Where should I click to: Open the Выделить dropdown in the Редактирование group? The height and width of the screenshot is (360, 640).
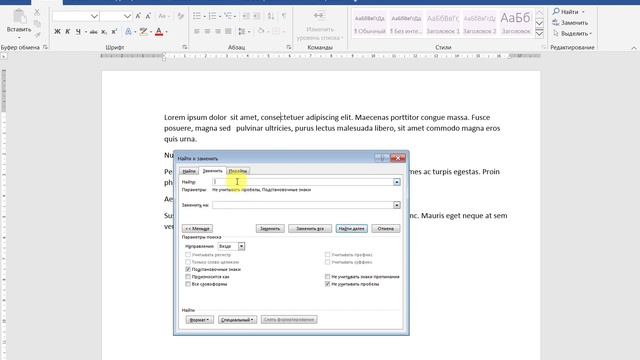[x=573, y=33]
